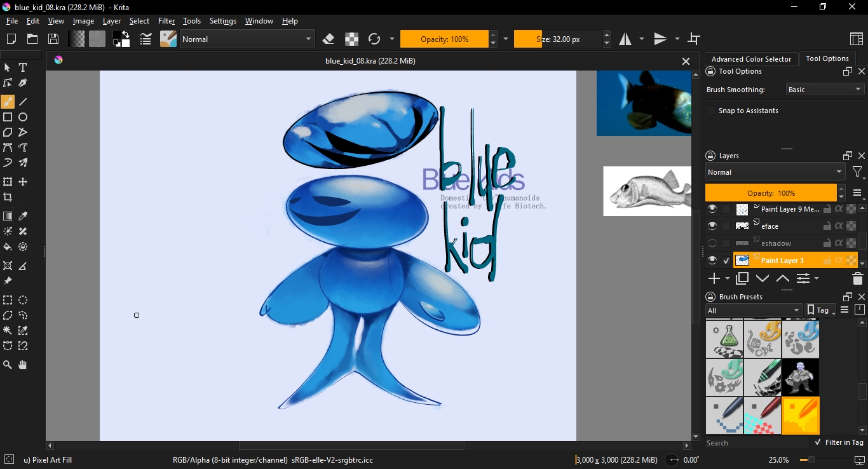Select the Line tool
The width and height of the screenshot is (868, 469).
(x=23, y=102)
